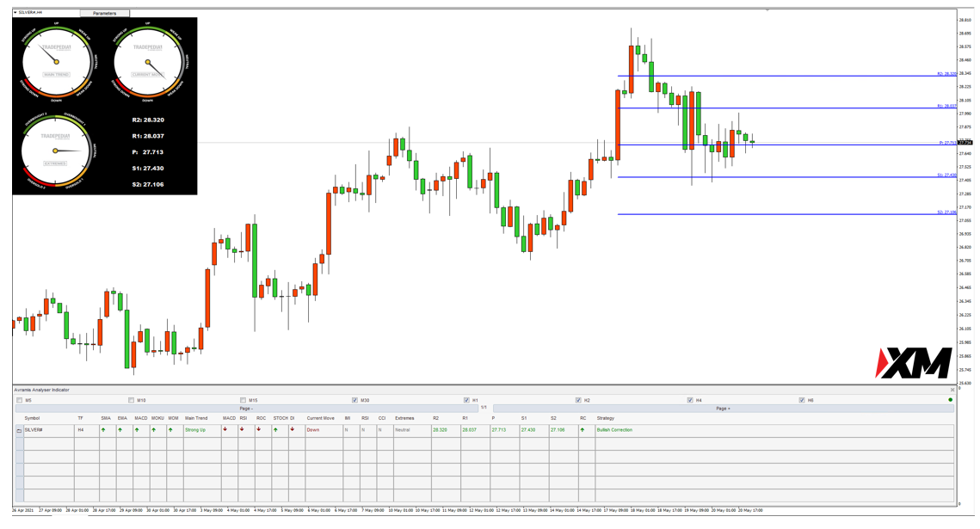Click the R1: 28.037 label in gauge panel
Screen dimensions: 980x529
[148, 136]
